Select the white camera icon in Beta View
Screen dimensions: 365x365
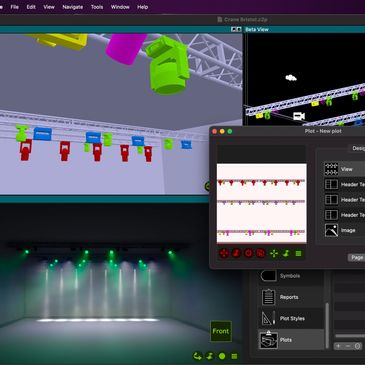(299, 116)
